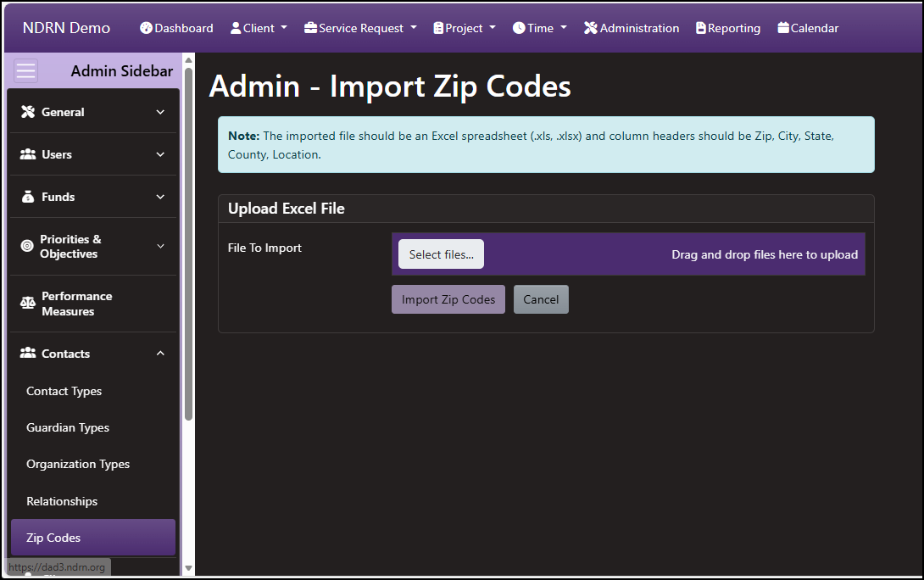Click the Users group icon in sidebar

28,154
